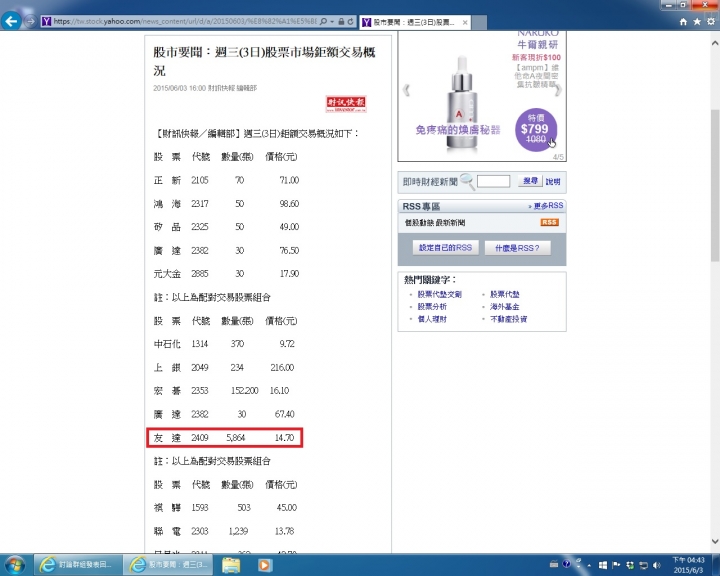Click the 友達 2409 table row

(x=224, y=438)
